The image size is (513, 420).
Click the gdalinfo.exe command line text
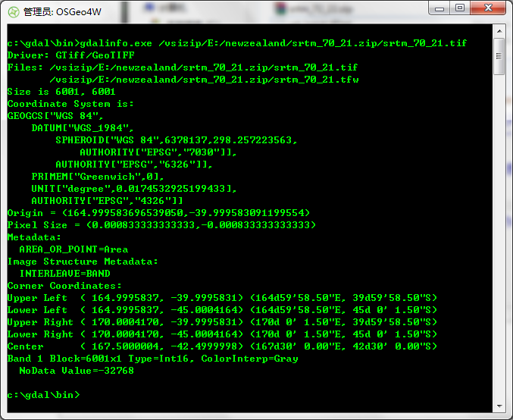point(237,43)
